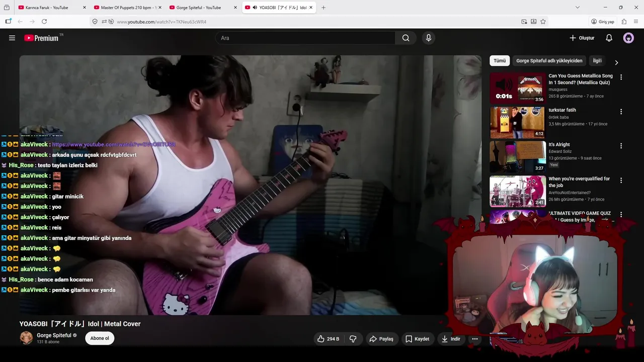The image size is (644, 362).
Task: Open YouTube notifications bell
Action: pos(609,38)
